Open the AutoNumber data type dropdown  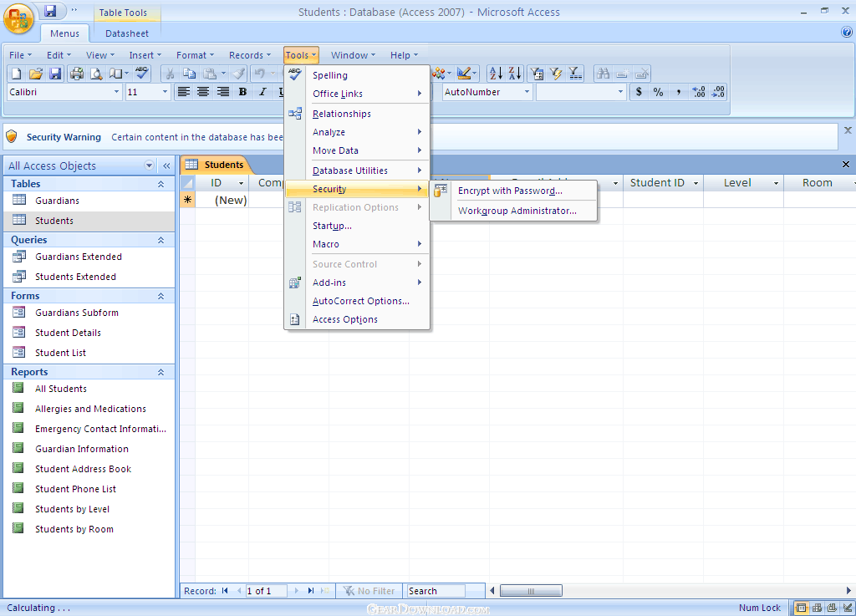[527, 92]
